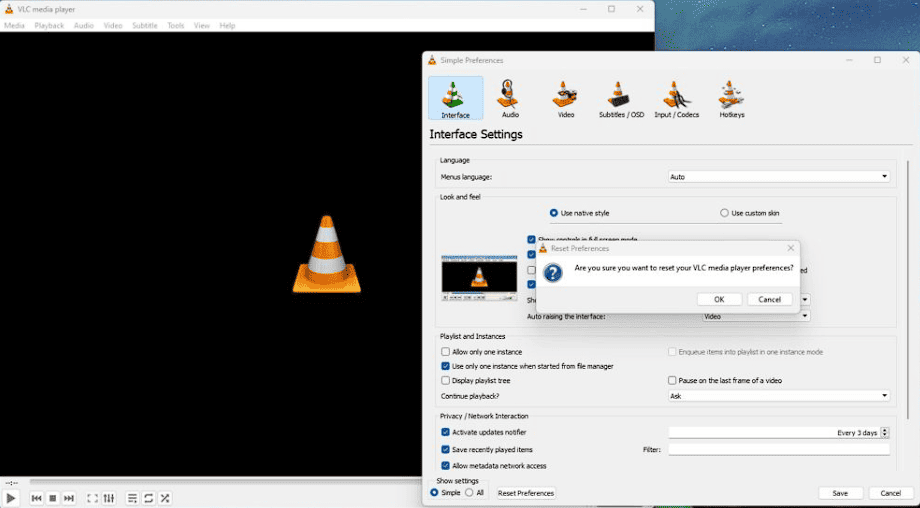Confirm reset with OK button
The width and height of the screenshot is (920, 508).
point(719,299)
